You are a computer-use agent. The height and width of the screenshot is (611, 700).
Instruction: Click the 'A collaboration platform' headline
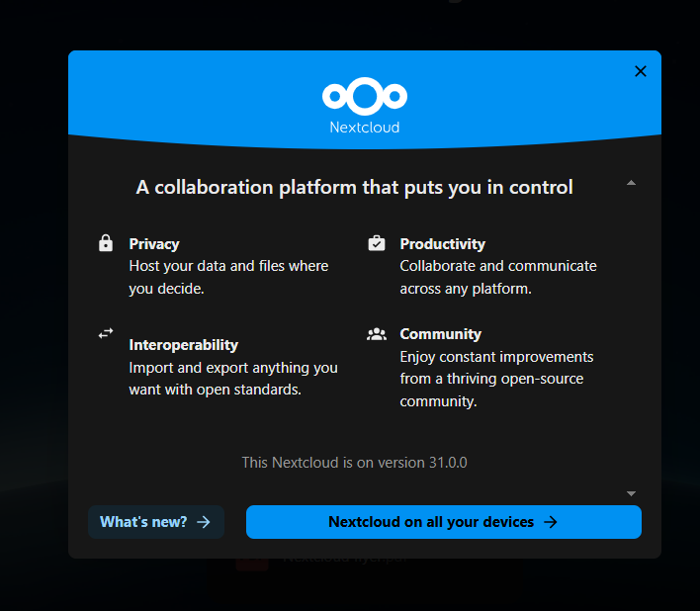[x=355, y=188]
